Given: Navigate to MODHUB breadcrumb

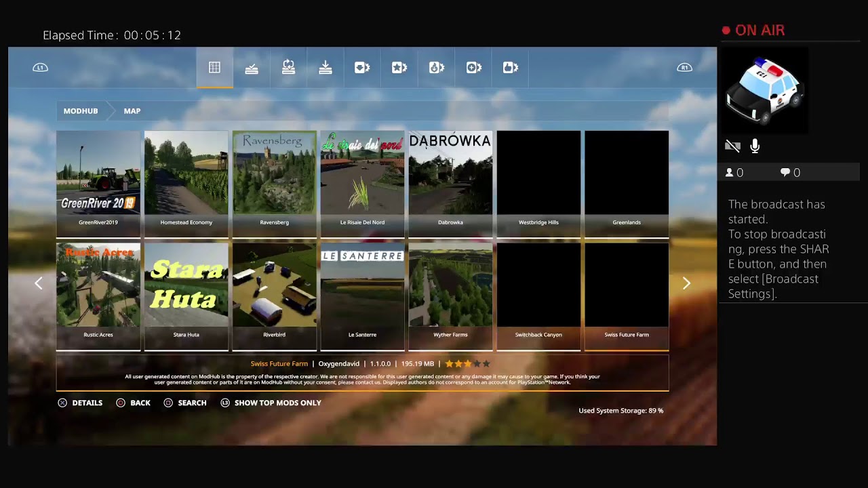Looking at the screenshot, I should point(81,110).
